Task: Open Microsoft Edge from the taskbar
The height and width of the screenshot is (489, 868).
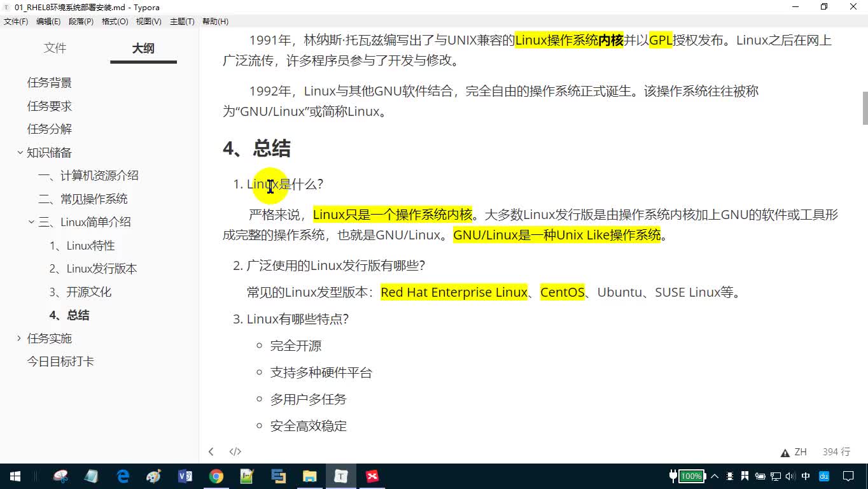Action: [123, 476]
